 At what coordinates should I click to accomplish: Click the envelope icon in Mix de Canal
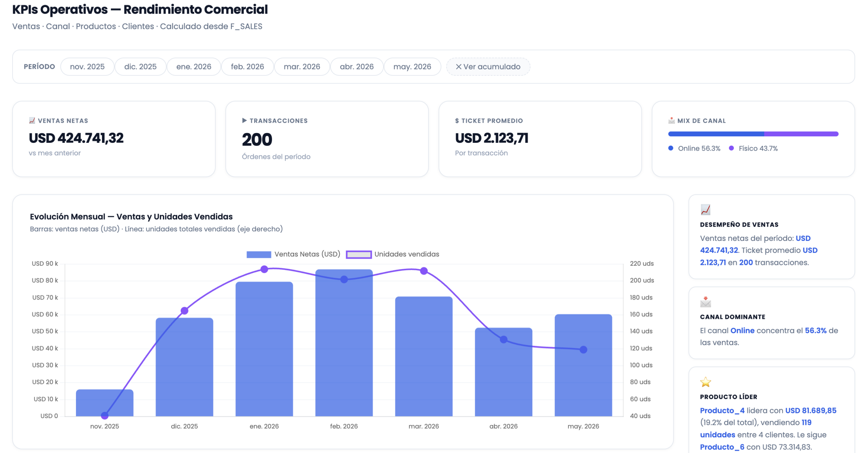(671, 120)
